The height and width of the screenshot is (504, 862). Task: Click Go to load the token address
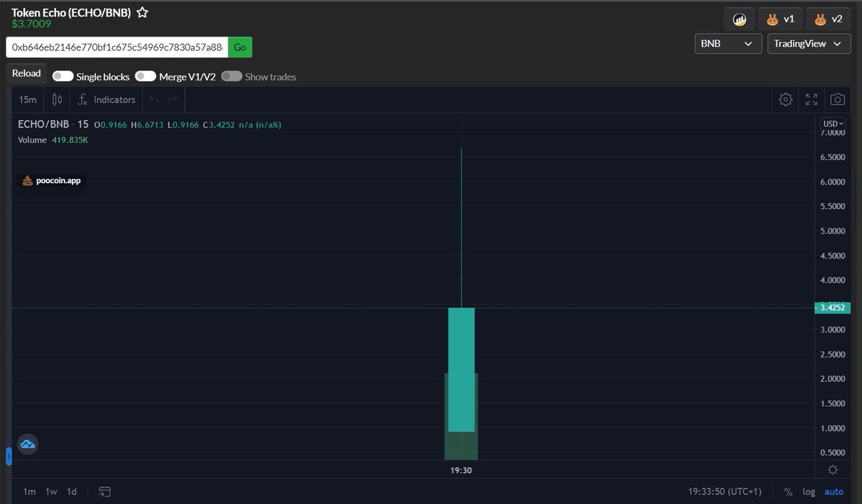click(239, 47)
